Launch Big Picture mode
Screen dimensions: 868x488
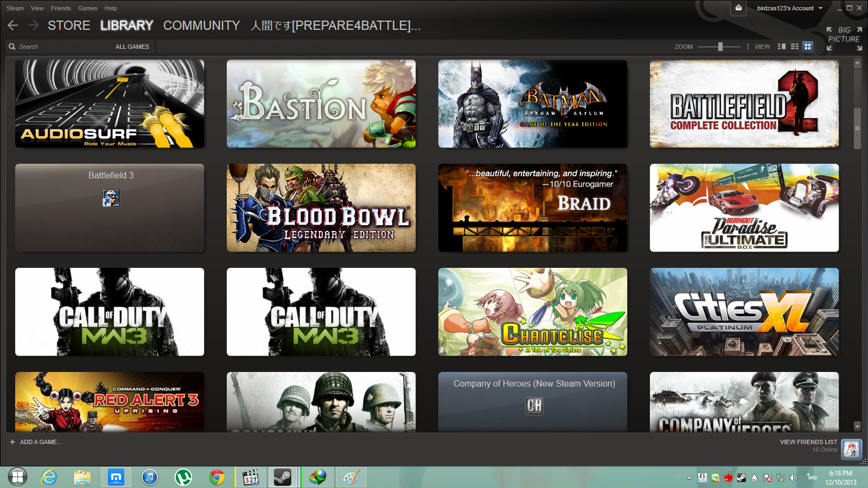click(x=844, y=38)
